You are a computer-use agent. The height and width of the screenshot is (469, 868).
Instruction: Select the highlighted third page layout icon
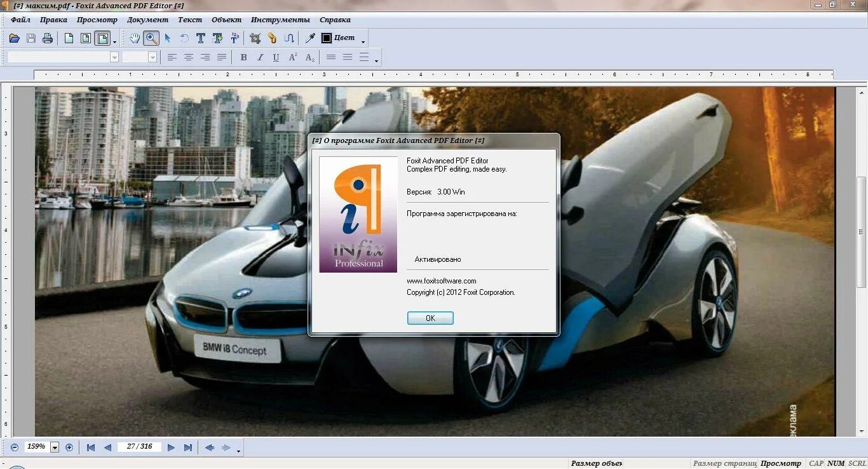point(102,38)
